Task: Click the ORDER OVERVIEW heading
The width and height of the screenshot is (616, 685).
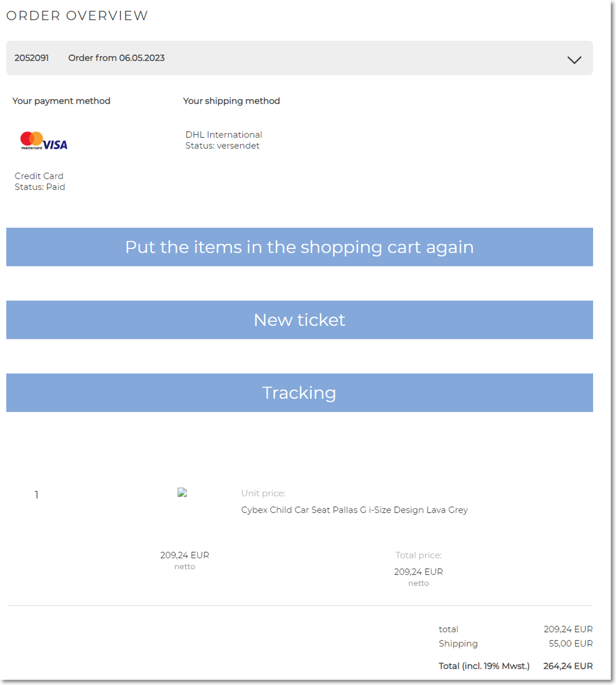Action: 77,16
